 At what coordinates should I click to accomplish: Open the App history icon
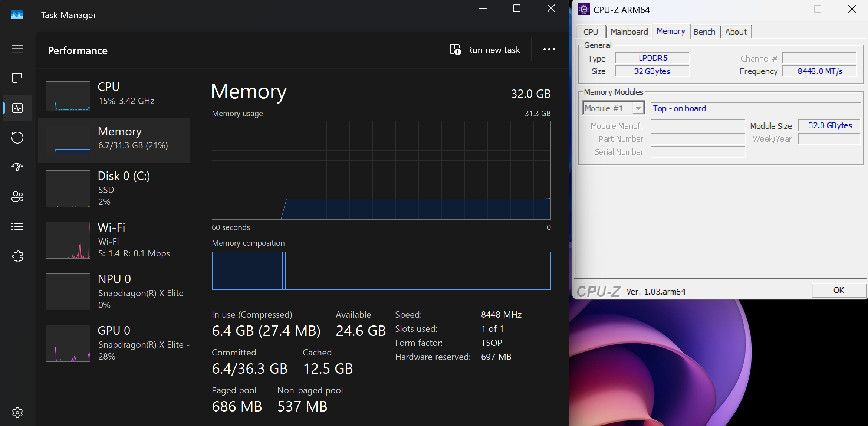coord(17,138)
